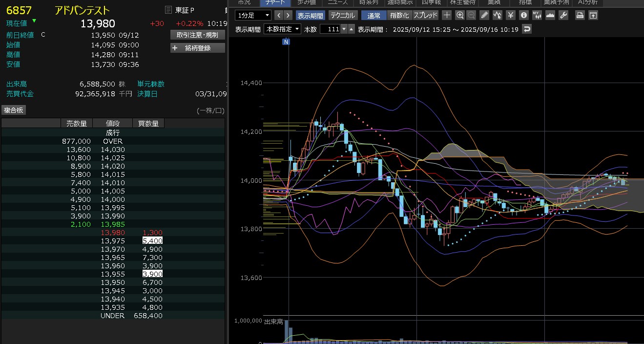Open the 業績予測 tab

(x=555, y=2)
